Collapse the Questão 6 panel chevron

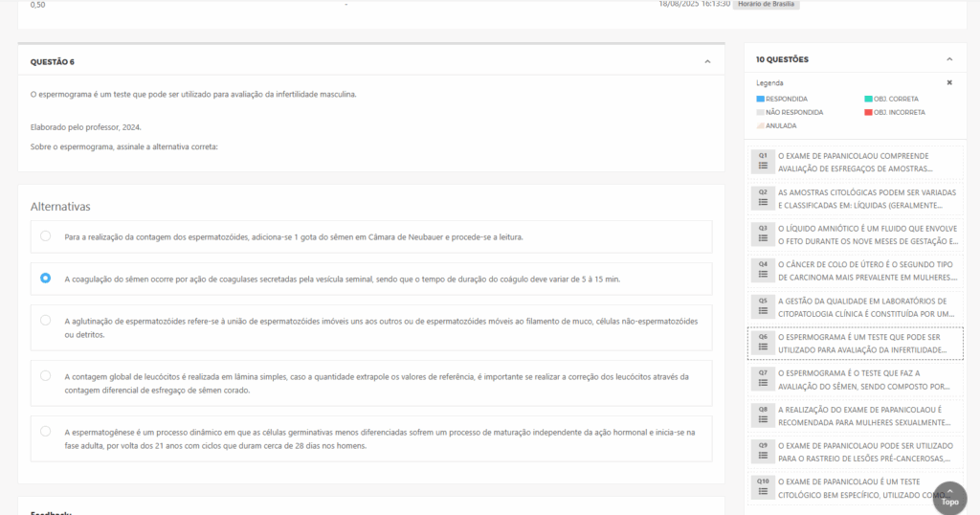[707, 62]
